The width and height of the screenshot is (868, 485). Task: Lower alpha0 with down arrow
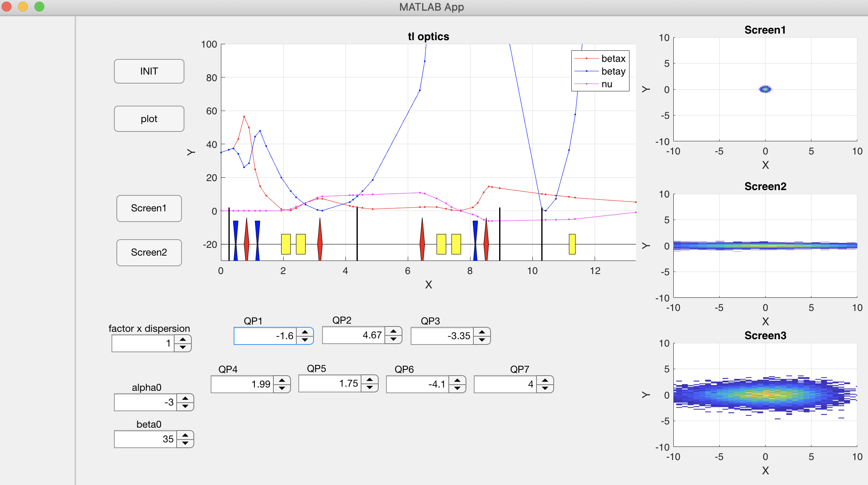185,406
